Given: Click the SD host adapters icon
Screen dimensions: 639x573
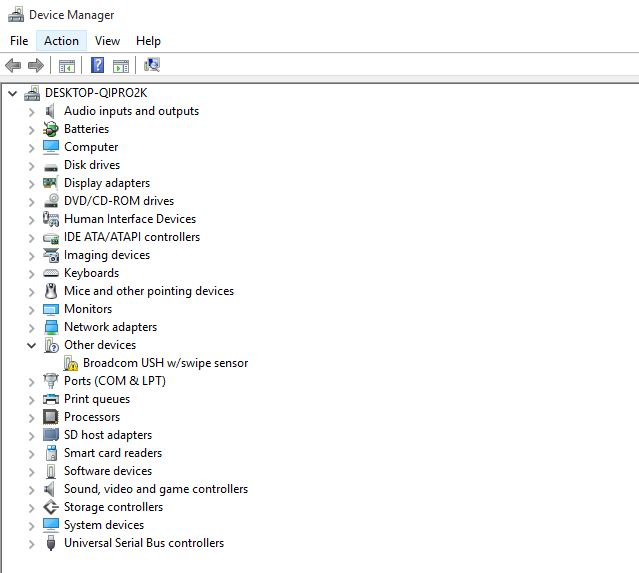Looking at the screenshot, I should (51, 435).
